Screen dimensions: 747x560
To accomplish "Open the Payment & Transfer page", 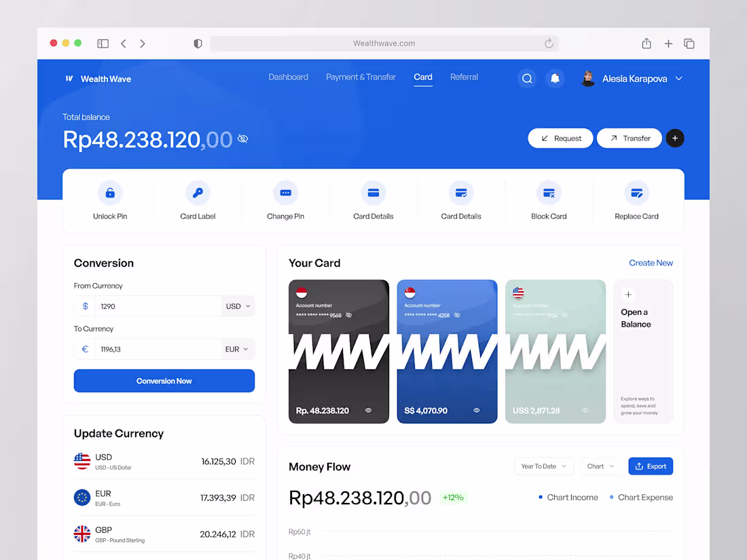I will [361, 77].
